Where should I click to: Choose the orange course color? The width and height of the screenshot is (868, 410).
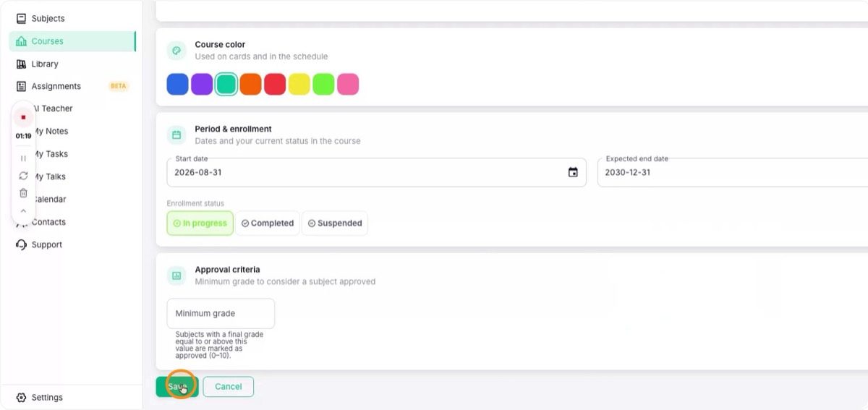pyautogui.click(x=250, y=84)
